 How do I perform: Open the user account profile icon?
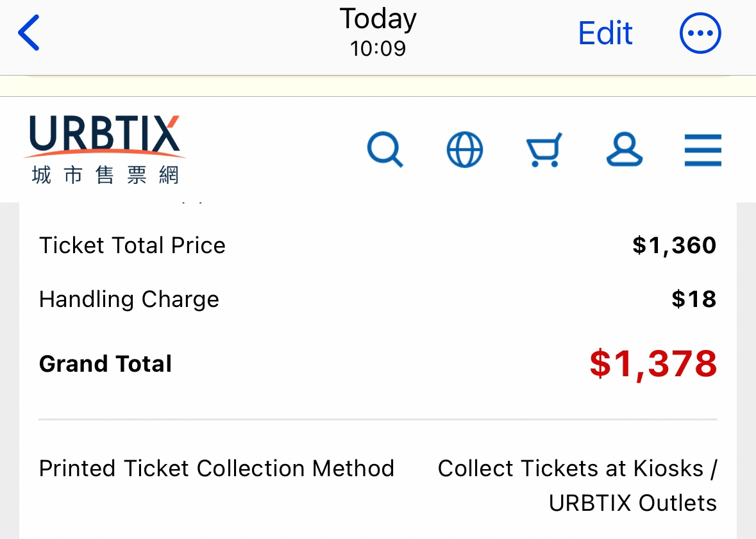tap(625, 149)
